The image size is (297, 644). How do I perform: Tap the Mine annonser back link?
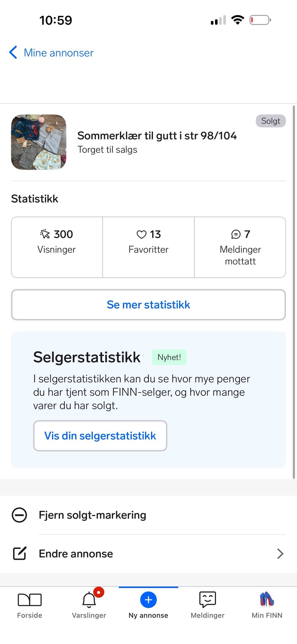point(58,53)
